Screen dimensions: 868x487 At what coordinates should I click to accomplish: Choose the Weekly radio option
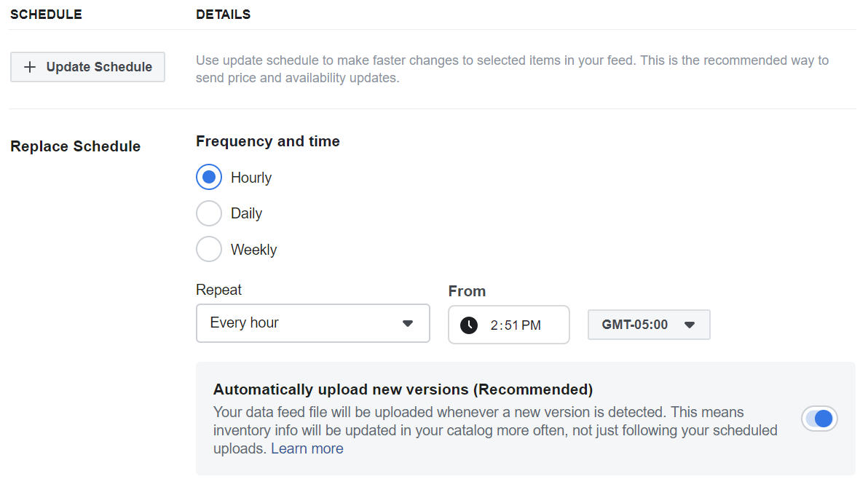click(209, 249)
